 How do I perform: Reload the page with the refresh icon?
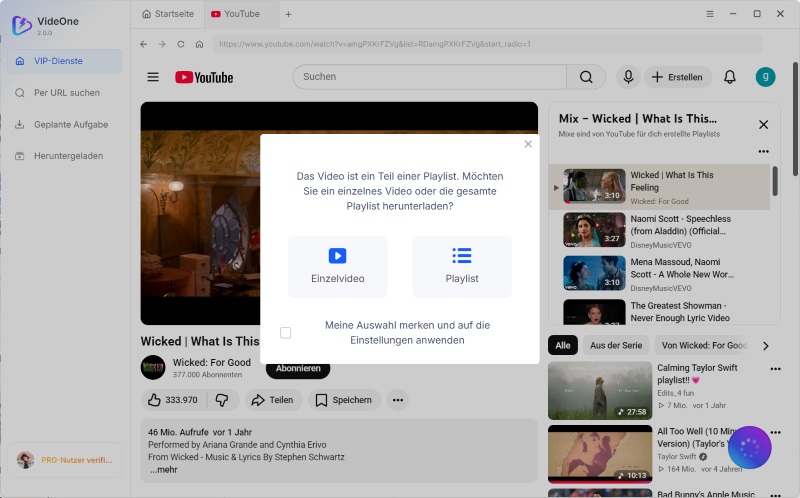(181, 44)
